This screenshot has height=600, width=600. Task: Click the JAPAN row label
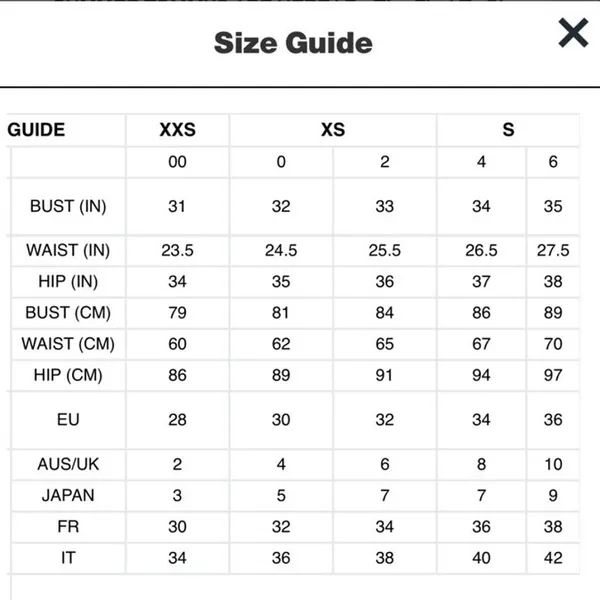pyautogui.click(x=68, y=496)
